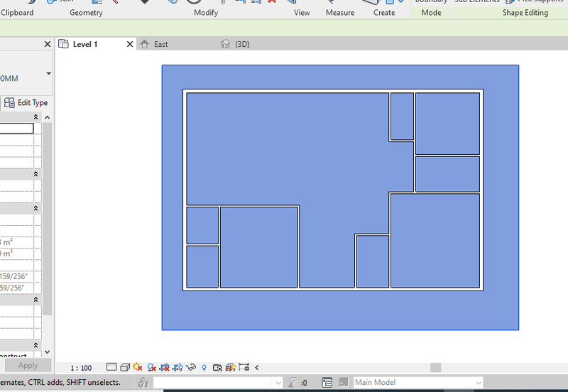Screen dimensions: 568x392
Task: Click the Design Options icon
Action: (327, 382)
